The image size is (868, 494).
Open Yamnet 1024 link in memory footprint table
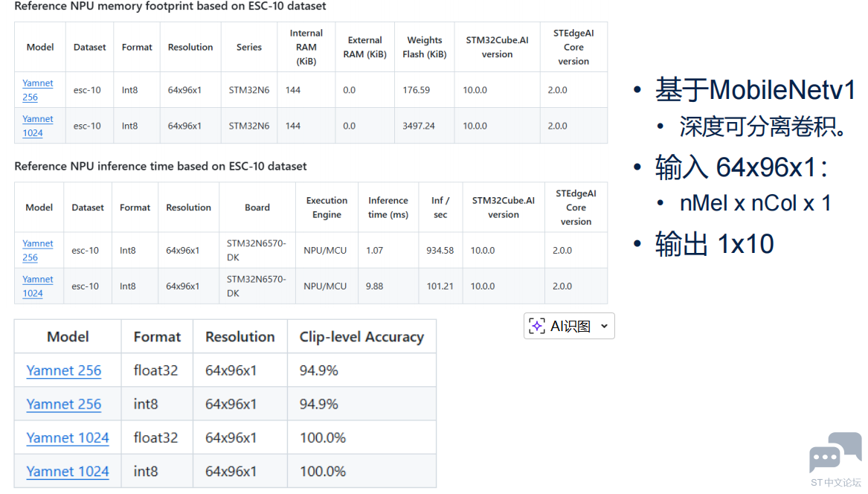(x=38, y=126)
